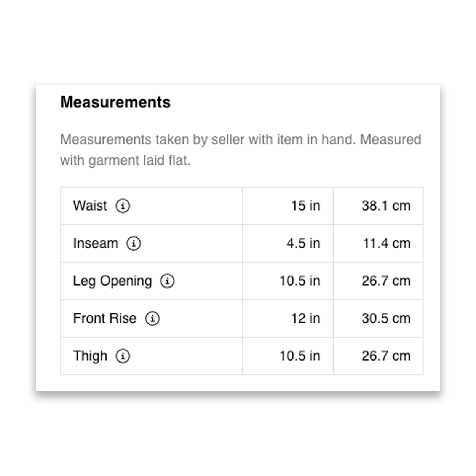
Task: Select the 30.5 cm front rise value
Action: pos(386,318)
